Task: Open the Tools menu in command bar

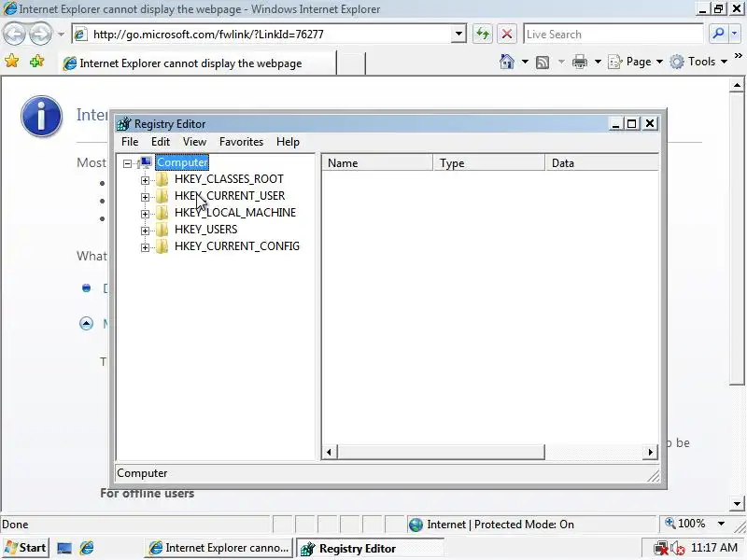Action: 698,62
